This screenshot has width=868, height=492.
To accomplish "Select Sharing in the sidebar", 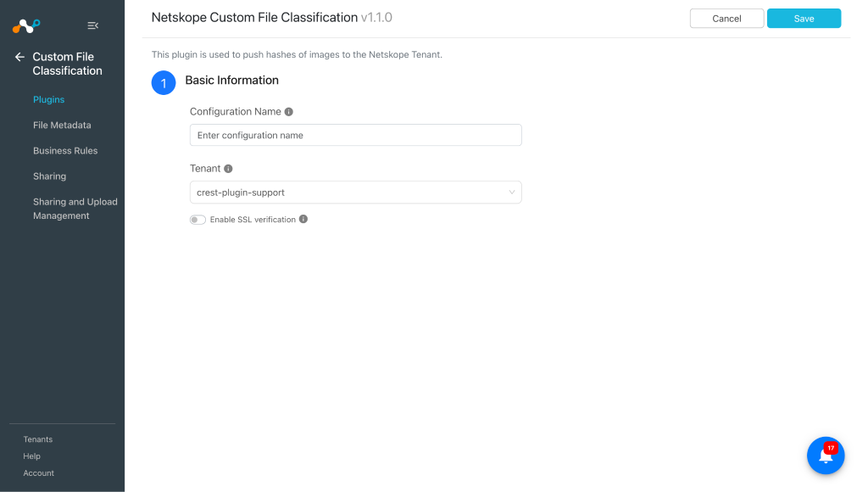I will click(x=49, y=176).
